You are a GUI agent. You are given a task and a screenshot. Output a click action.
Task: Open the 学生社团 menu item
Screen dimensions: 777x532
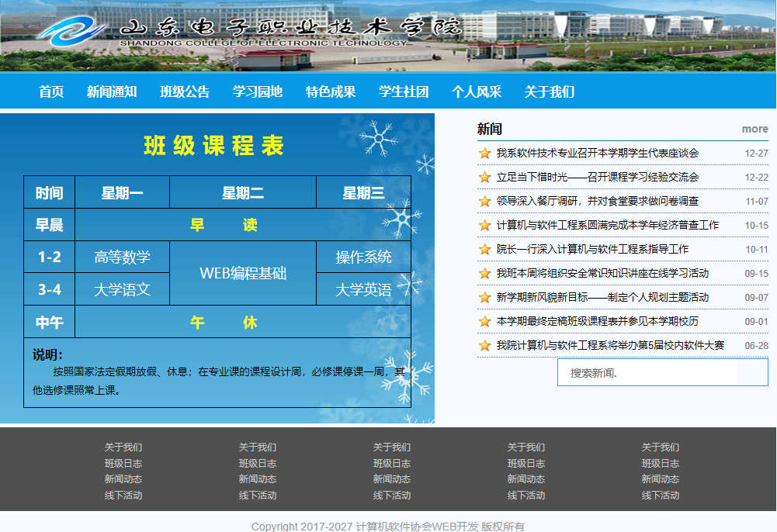pyautogui.click(x=404, y=92)
